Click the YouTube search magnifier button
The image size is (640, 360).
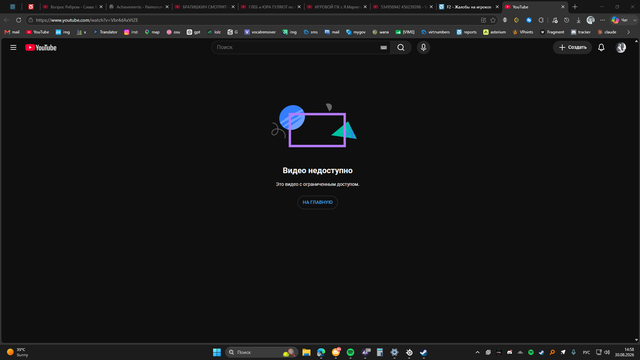pos(401,48)
